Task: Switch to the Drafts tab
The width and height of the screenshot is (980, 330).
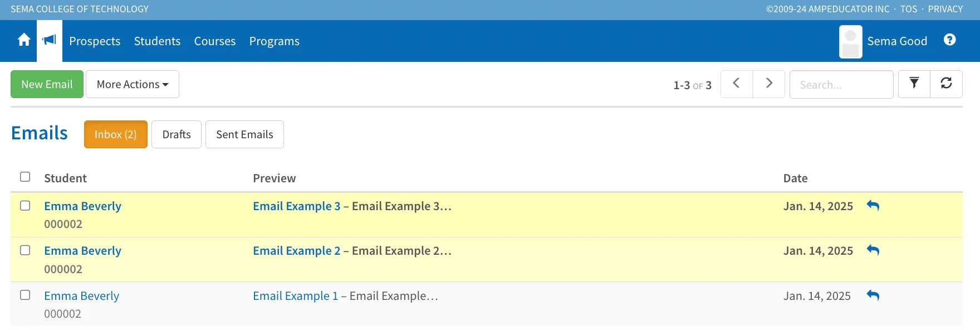Action: [x=177, y=134]
